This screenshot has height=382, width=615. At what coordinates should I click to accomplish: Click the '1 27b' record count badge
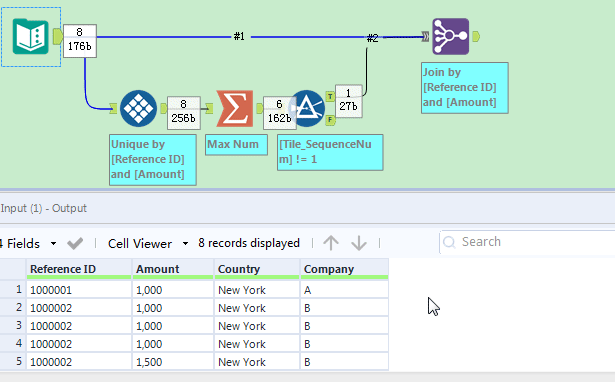348,101
